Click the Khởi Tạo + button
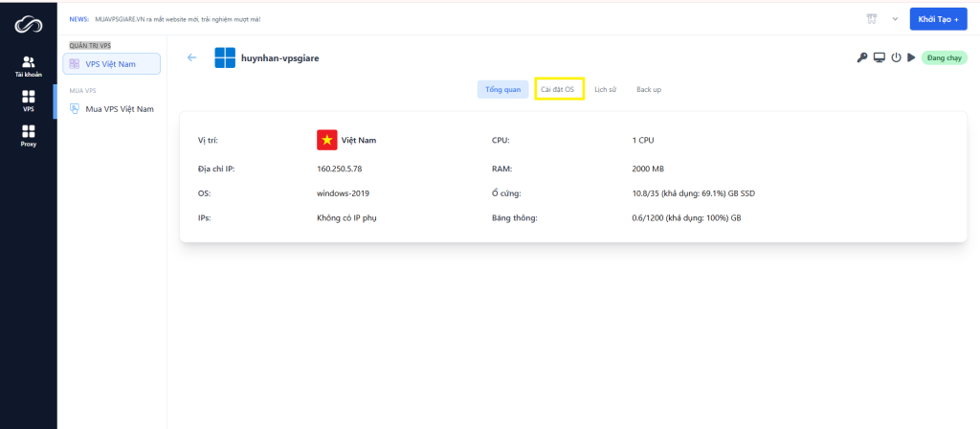The height and width of the screenshot is (429, 980). [938, 19]
